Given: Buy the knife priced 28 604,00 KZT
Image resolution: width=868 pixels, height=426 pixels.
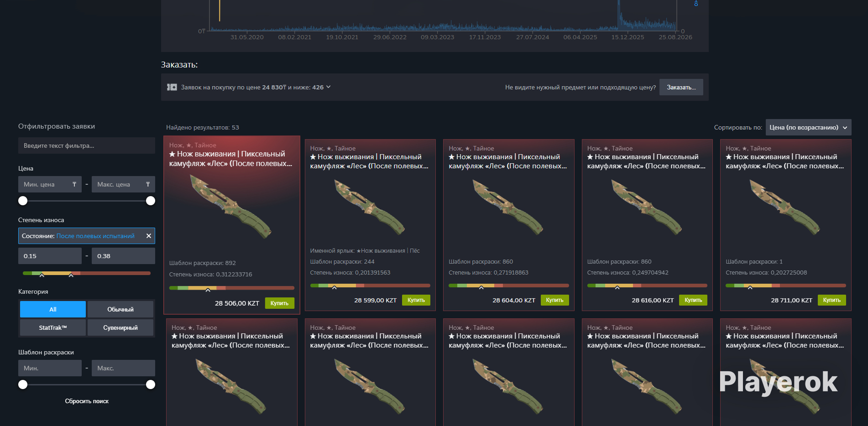Looking at the screenshot, I should 554,300.
